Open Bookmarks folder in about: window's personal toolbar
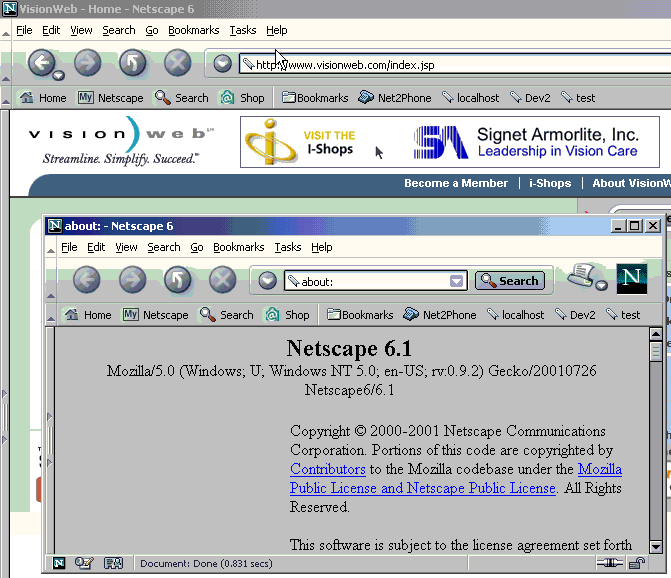 click(360, 314)
